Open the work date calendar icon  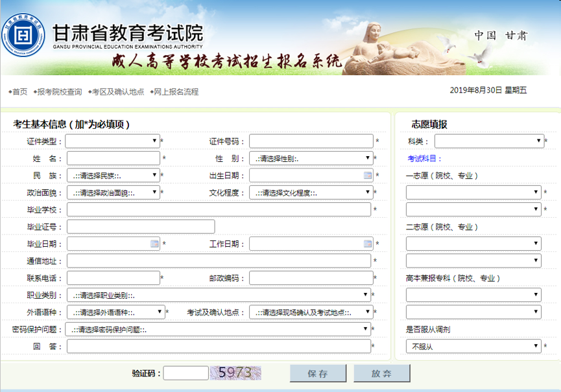click(368, 244)
